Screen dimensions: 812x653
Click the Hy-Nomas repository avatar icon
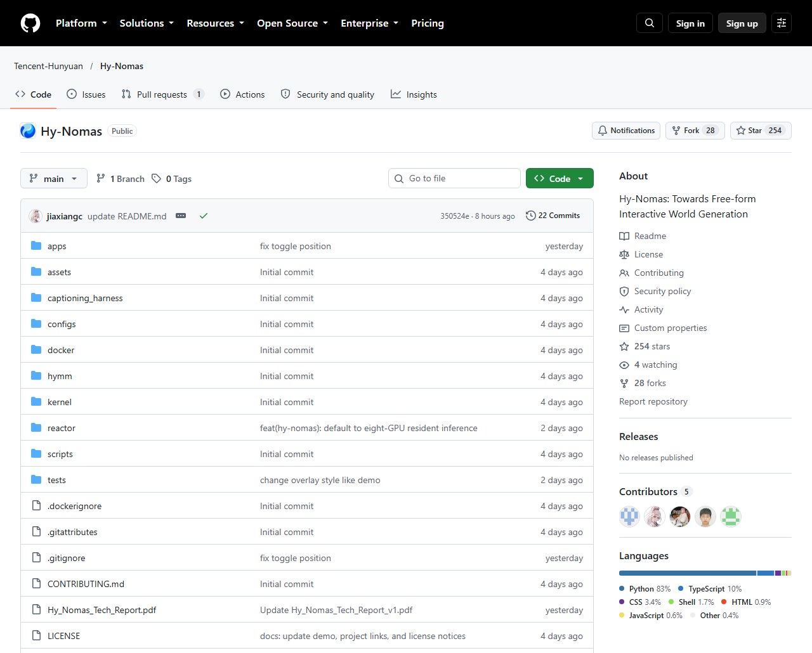(x=28, y=131)
